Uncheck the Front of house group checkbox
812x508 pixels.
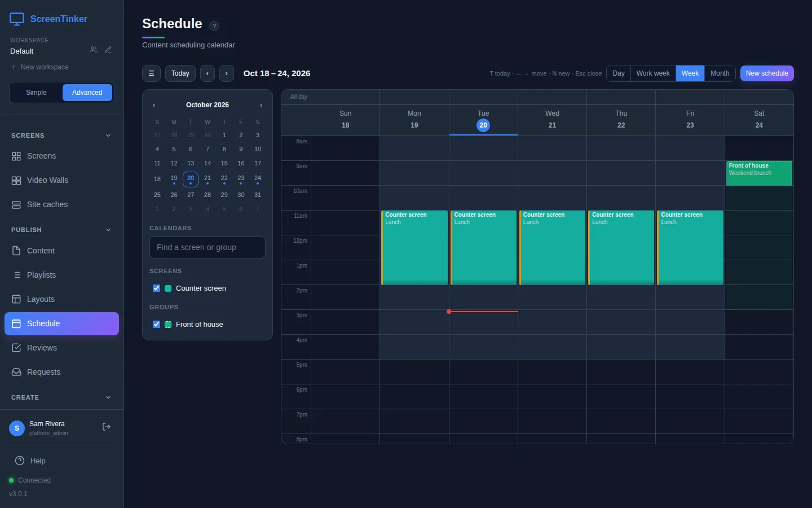point(157,325)
